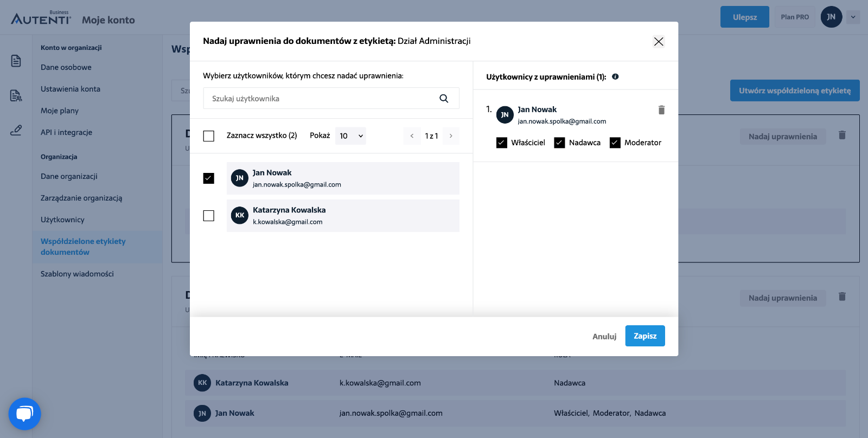Open Zarządzanie organizacją menu item
The height and width of the screenshot is (438, 868).
pyautogui.click(x=81, y=198)
